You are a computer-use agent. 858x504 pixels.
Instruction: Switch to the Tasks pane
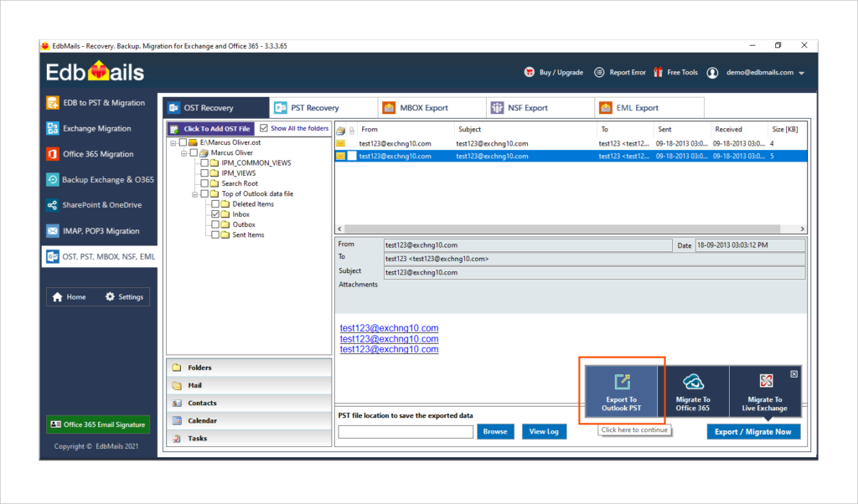coord(249,438)
